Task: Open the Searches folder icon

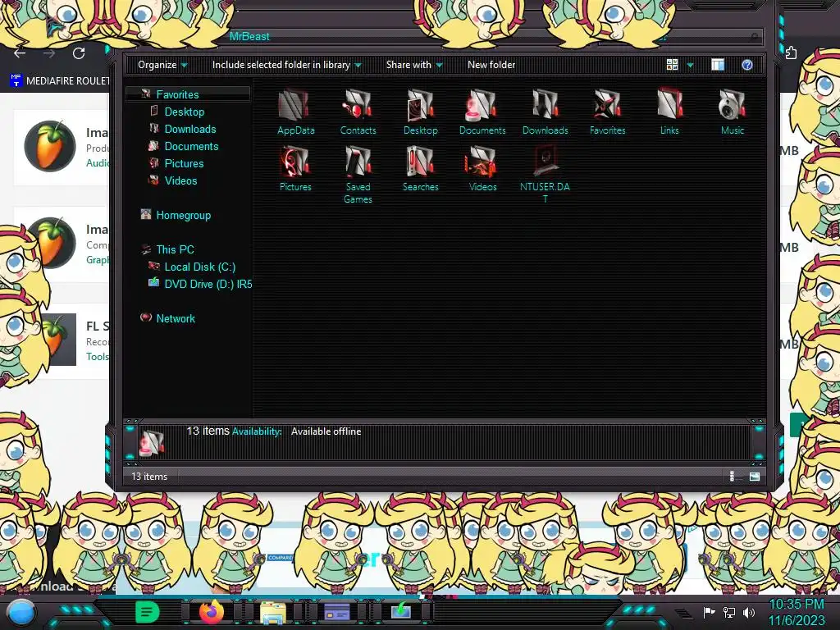Action: click(420, 169)
